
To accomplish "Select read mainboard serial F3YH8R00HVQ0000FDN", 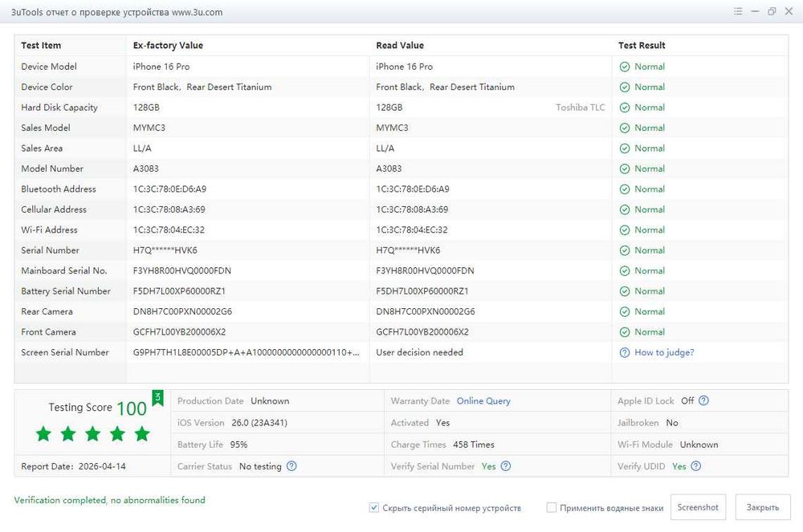I will (x=425, y=270).
